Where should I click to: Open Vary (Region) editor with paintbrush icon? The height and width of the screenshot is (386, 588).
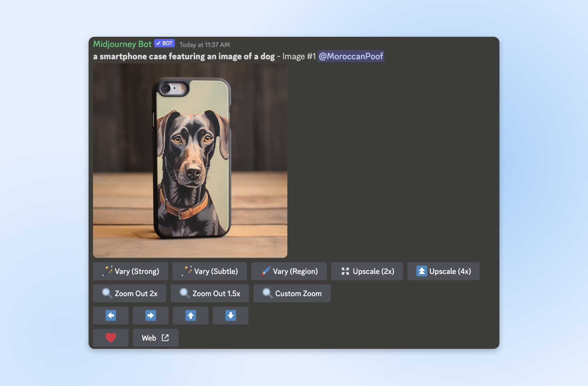pos(289,271)
